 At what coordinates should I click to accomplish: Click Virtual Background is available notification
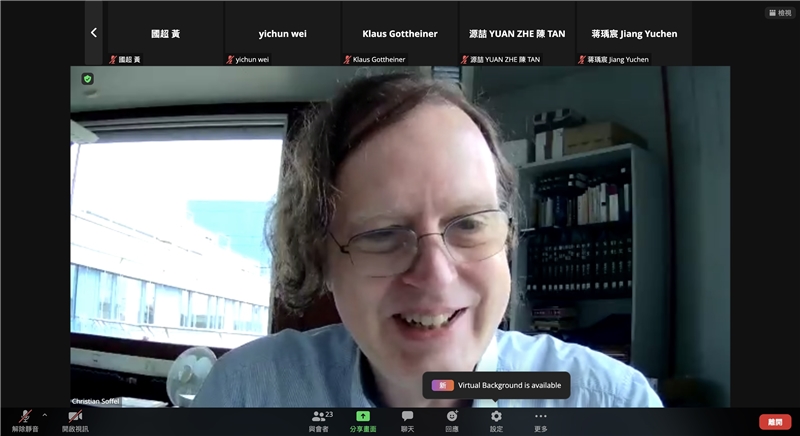pyautogui.click(x=496, y=385)
